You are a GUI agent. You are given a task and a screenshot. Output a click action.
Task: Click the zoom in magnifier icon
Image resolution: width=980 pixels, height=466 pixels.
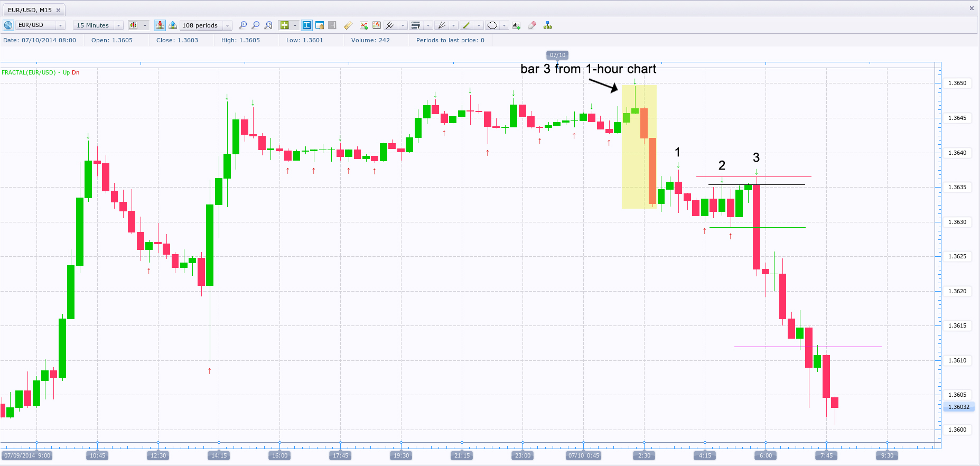pyautogui.click(x=242, y=25)
